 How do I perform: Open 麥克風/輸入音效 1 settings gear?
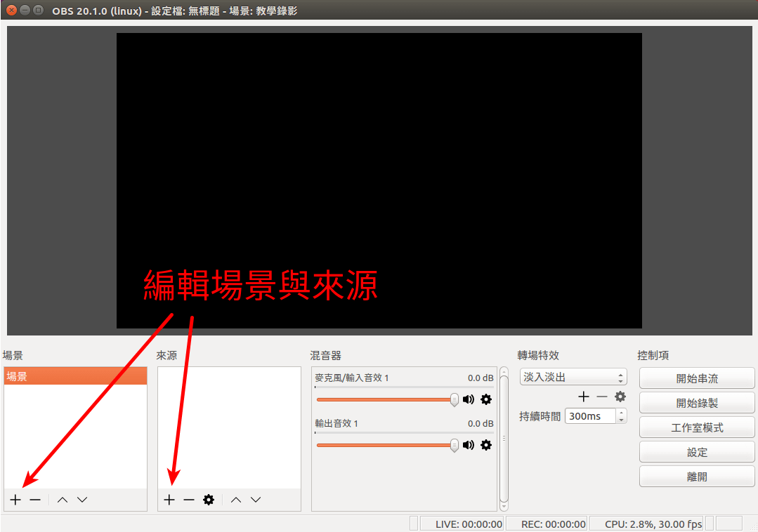(486, 399)
